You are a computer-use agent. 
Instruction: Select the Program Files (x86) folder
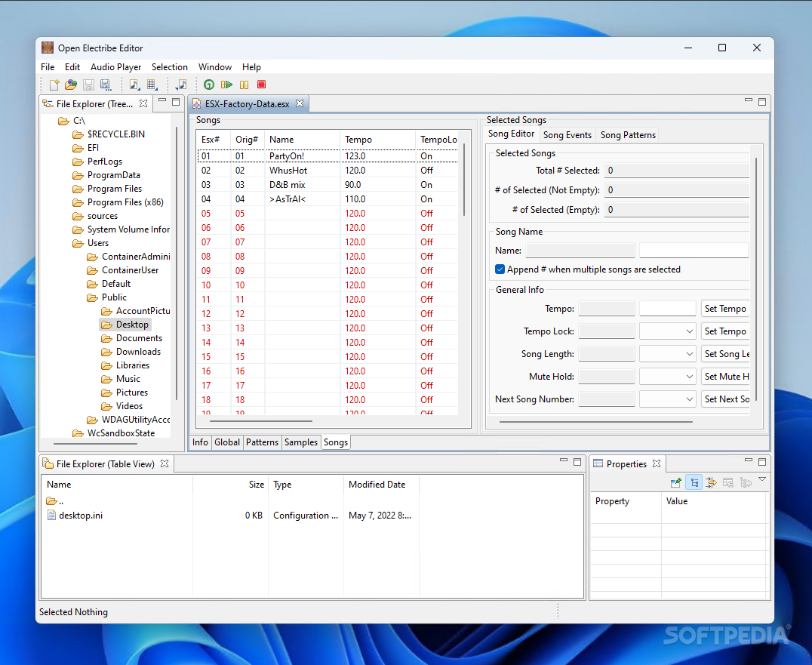125,202
